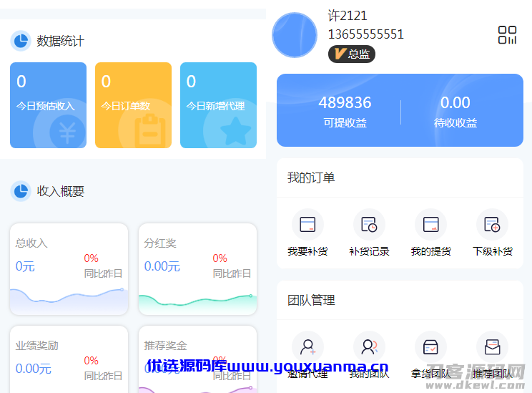Open the QR code icon
Viewport: 532px width, 393px height.
pos(507,35)
